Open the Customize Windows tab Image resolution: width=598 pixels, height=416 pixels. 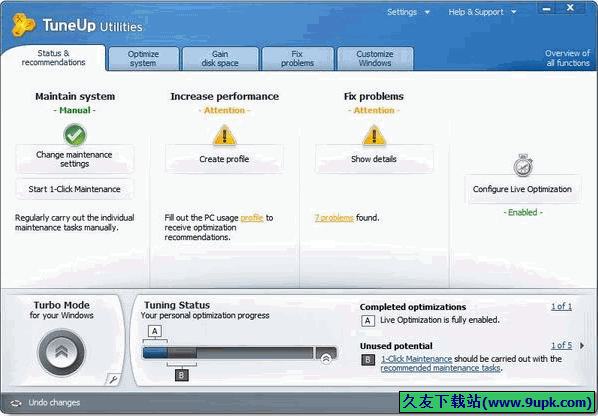(375, 59)
